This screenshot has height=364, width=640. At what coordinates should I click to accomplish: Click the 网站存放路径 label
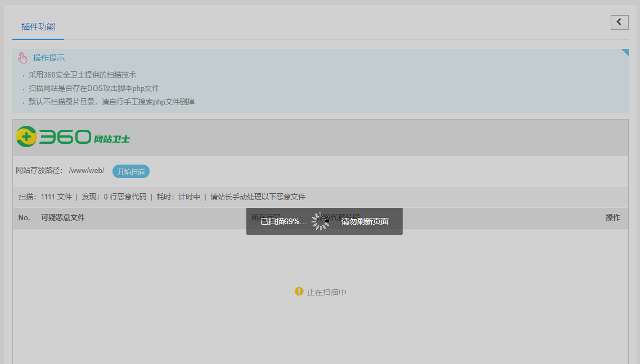(39, 170)
